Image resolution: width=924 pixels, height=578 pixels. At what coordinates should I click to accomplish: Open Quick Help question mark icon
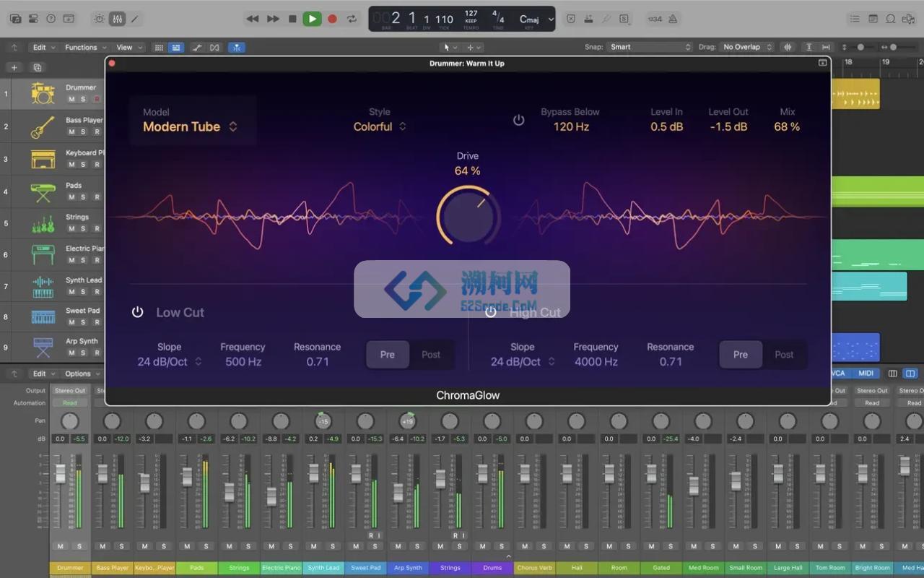51,19
